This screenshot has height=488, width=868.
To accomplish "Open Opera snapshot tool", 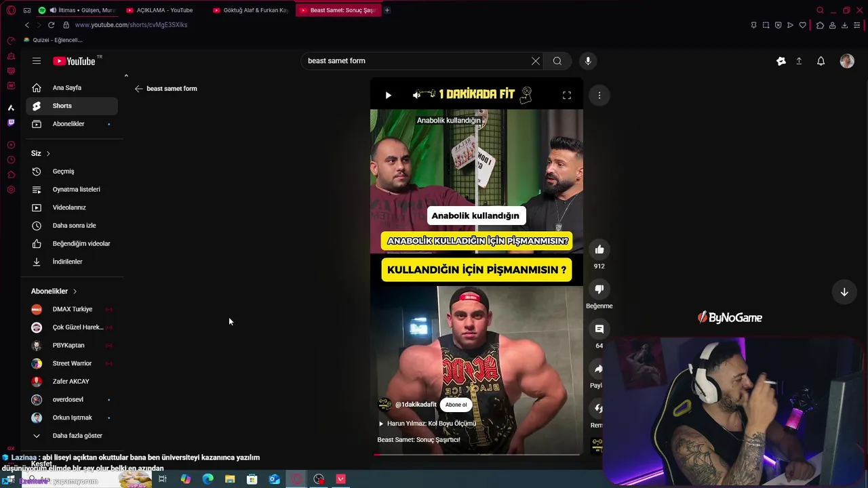I will [766, 25].
